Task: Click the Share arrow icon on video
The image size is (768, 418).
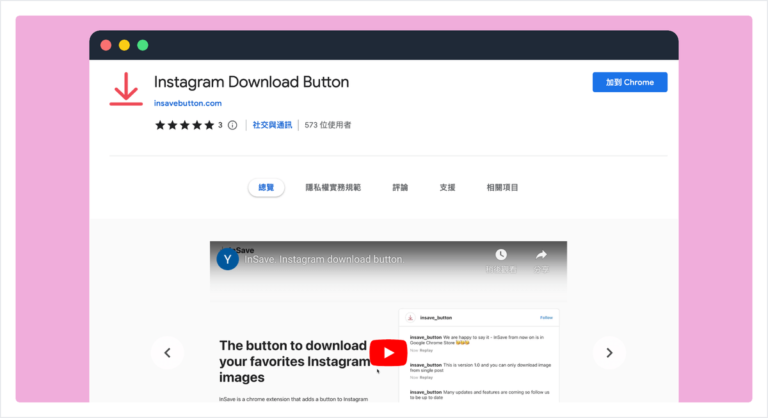Action: [x=541, y=255]
